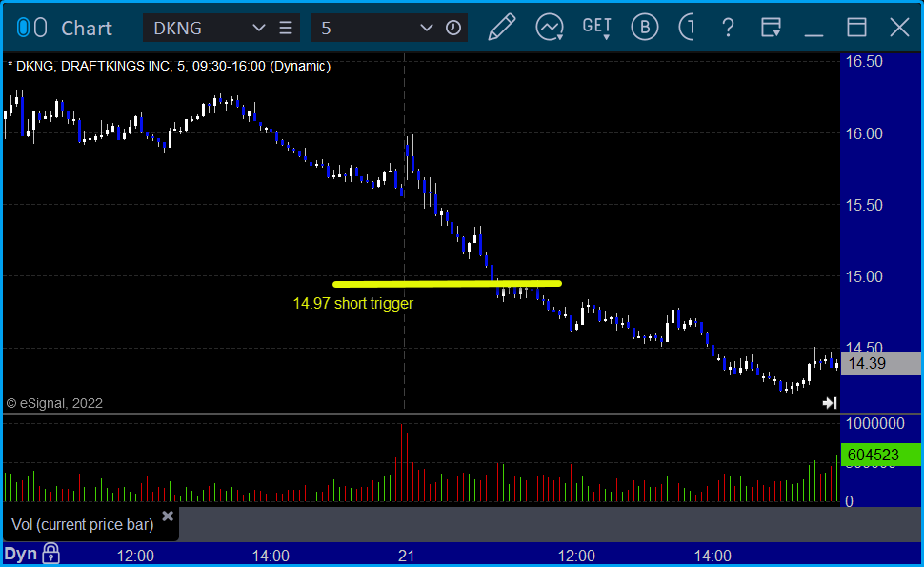The width and height of the screenshot is (924, 567).
Task: Click the scroll-to-latest-bar arrow icon
Action: [x=830, y=403]
